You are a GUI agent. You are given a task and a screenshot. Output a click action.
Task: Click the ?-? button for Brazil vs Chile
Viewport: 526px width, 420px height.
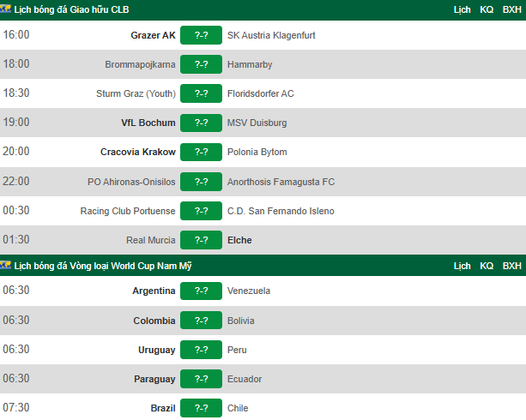[201, 408]
